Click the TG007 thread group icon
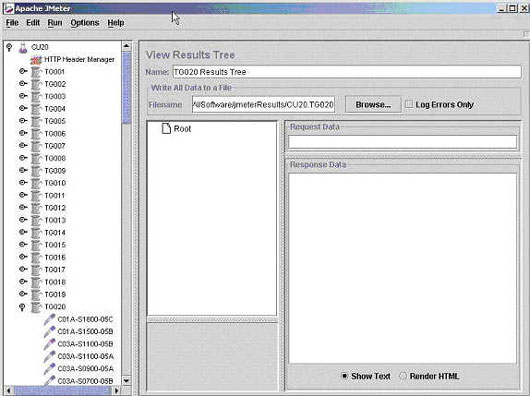This screenshot has width=530, height=396. click(36, 146)
